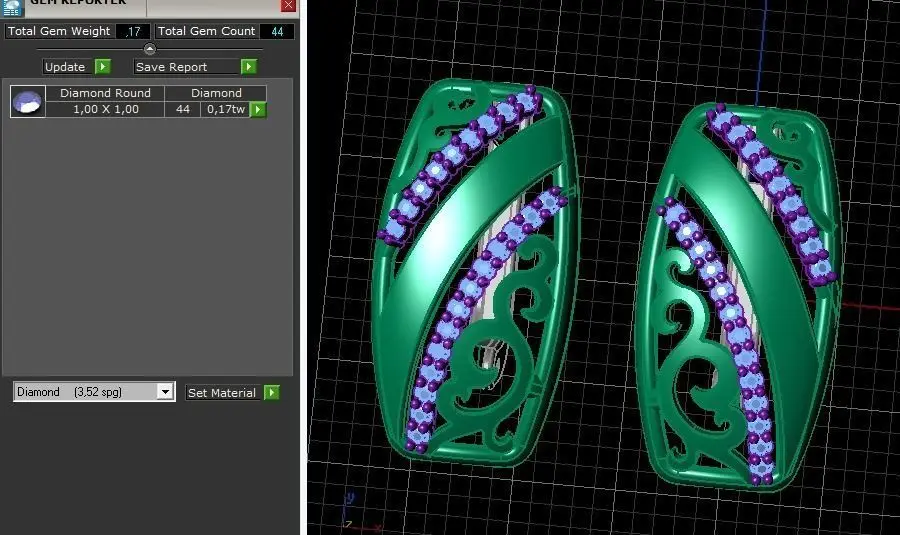This screenshot has height=535, width=900.
Task: Click the Diamond material header cell
Action: coord(216,93)
